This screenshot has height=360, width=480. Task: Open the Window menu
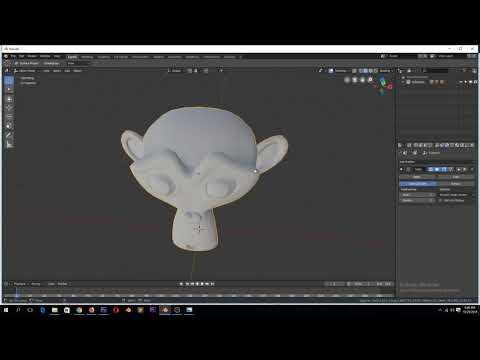[45, 56]
